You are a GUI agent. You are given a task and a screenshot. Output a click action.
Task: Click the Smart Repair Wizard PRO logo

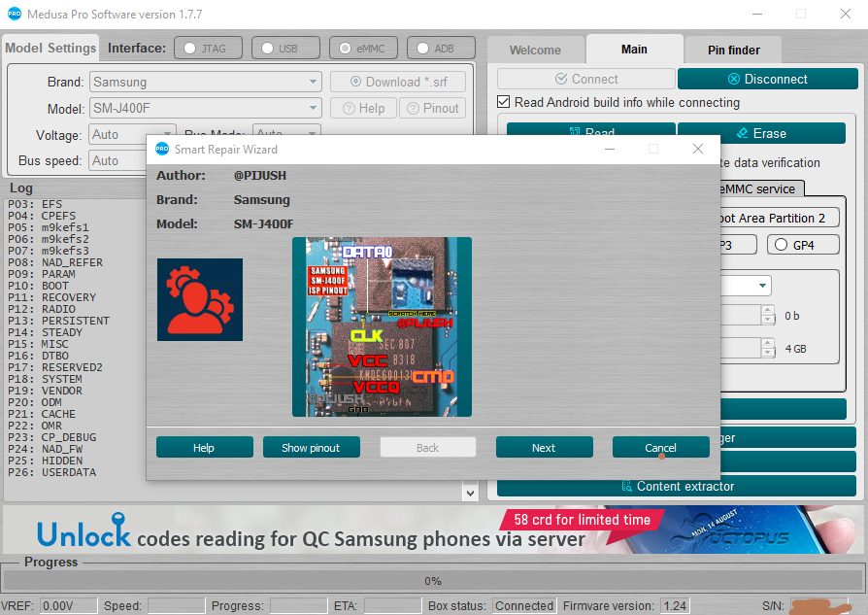coord(162,149)
